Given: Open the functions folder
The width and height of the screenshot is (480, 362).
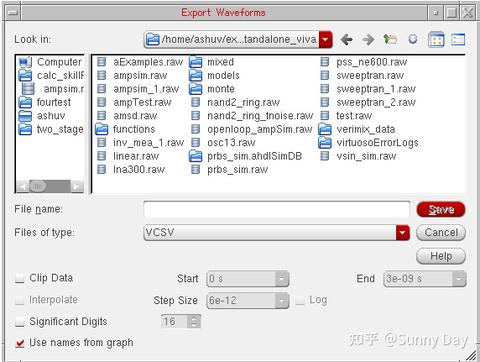Looking at the screenshot, I should pyautogui.click(x=125, y=129).
